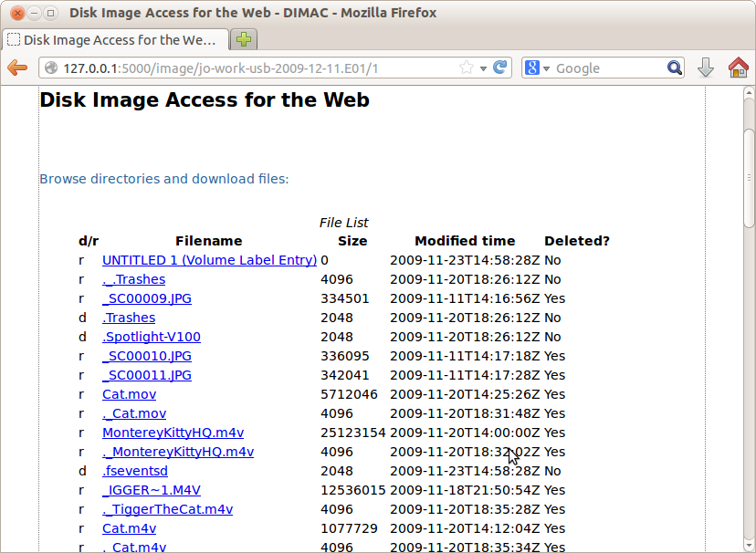Bookmark this page with the star icon
Image resolution: width=756 pixels, height=553 pixels.
point(467,68)
